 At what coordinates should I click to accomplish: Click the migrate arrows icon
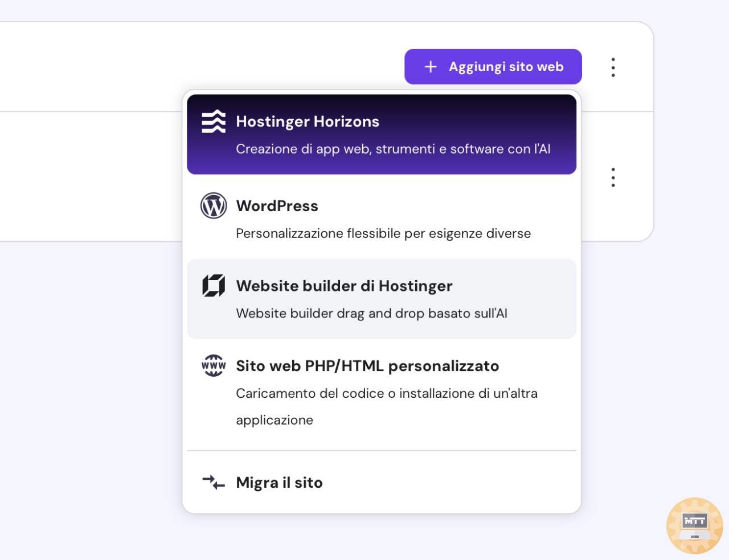tap(214, 482)
